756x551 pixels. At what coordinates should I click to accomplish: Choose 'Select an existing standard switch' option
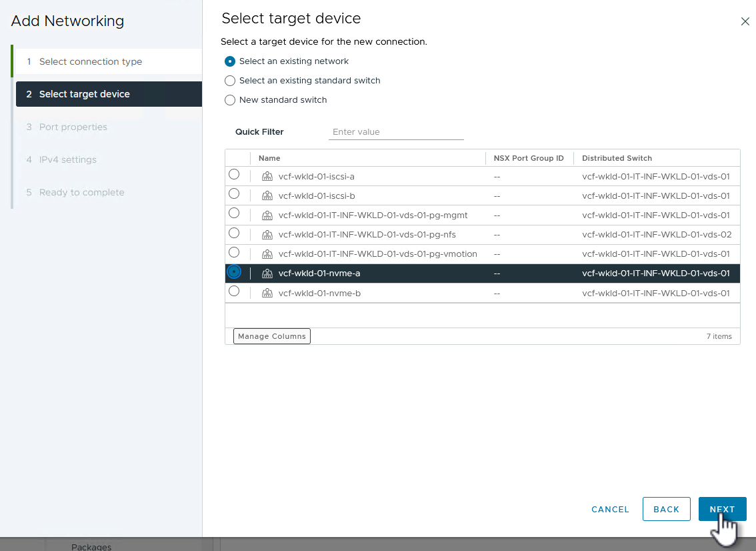pos(230,81)
